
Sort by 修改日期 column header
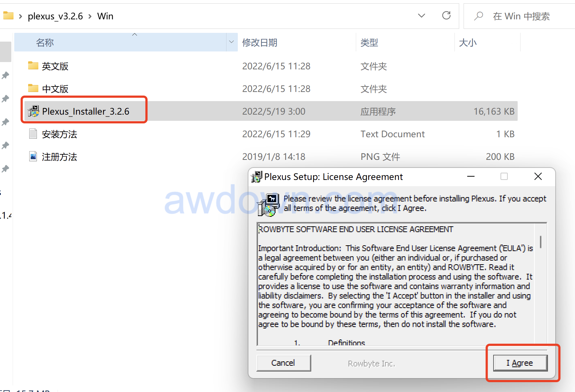tap(259, 43)
